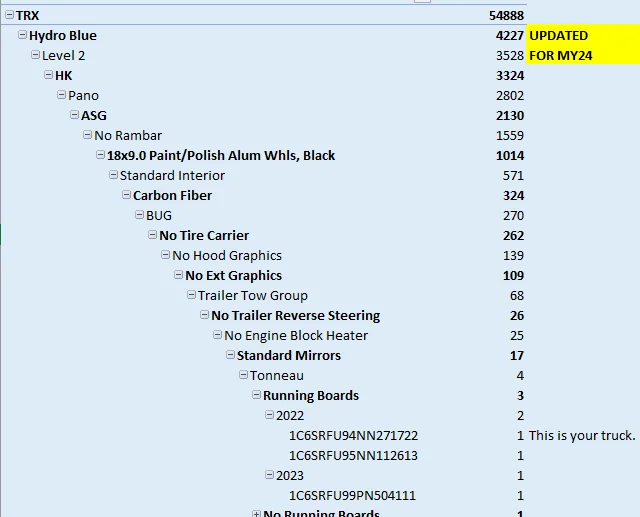Viewport: 640px width, 517px height.
Task: Collapse the Standard Mirrors row
Action: (x=231, y=355)
